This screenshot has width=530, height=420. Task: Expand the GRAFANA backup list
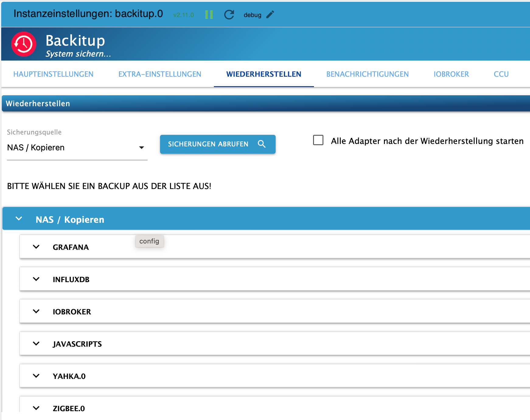pyautogui.click(x=36, y=247)
